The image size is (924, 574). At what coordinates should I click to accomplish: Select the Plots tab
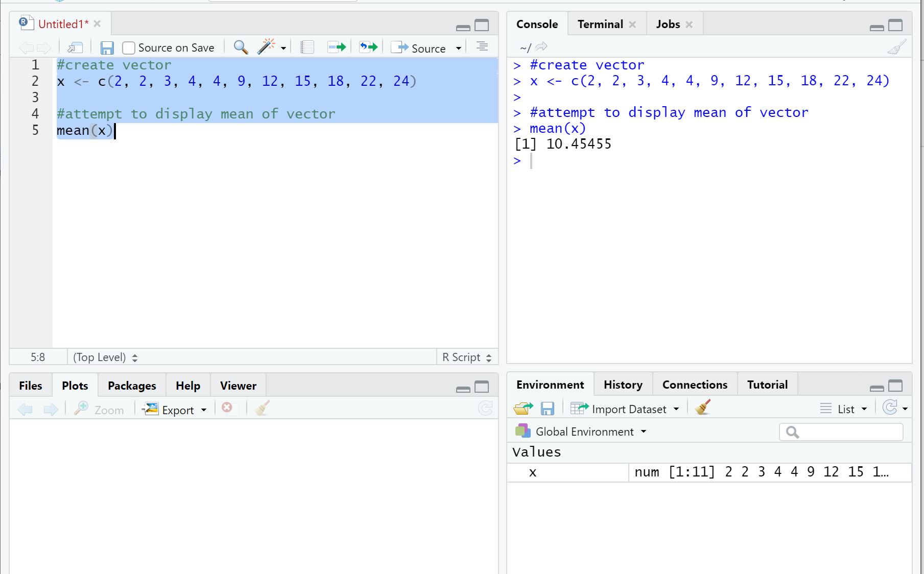click(x=75, y=386)
